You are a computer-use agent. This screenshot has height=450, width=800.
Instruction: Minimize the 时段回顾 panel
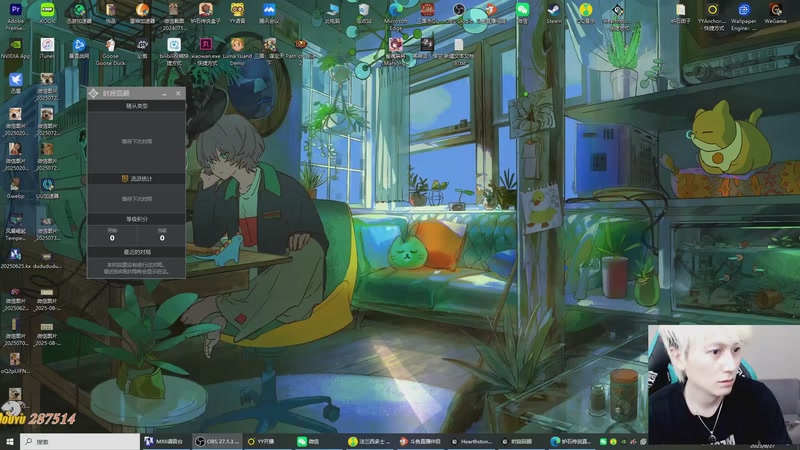[164, 93]
